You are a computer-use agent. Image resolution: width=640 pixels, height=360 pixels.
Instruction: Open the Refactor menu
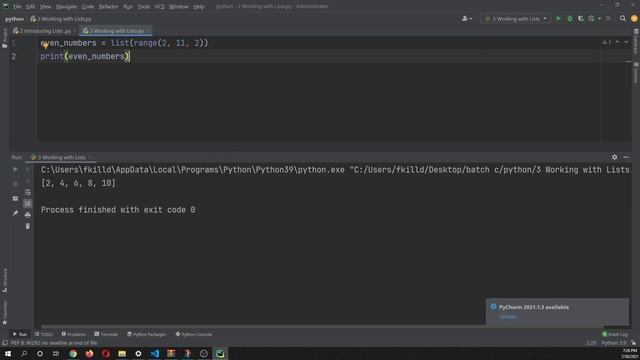[x=109, y=7]
